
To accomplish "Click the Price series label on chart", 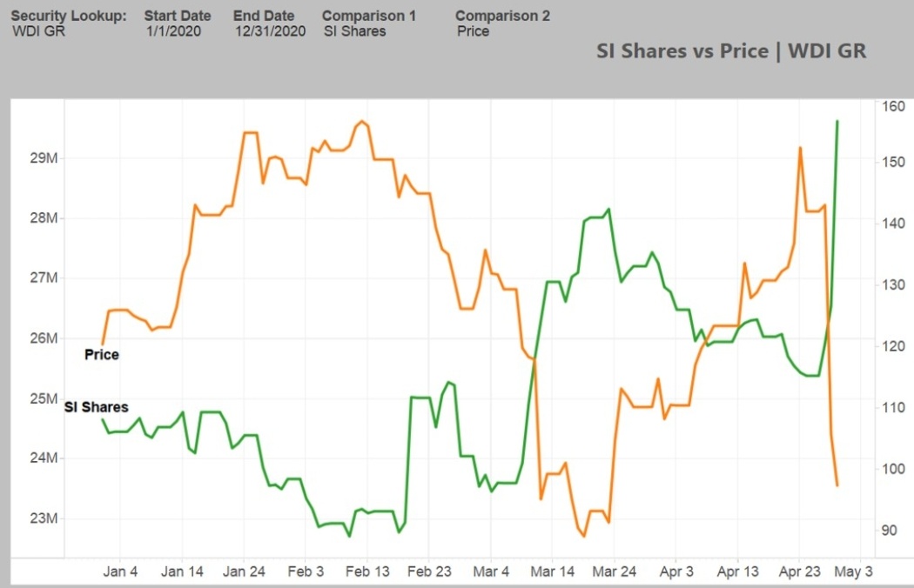I will [x=102, y=354].
